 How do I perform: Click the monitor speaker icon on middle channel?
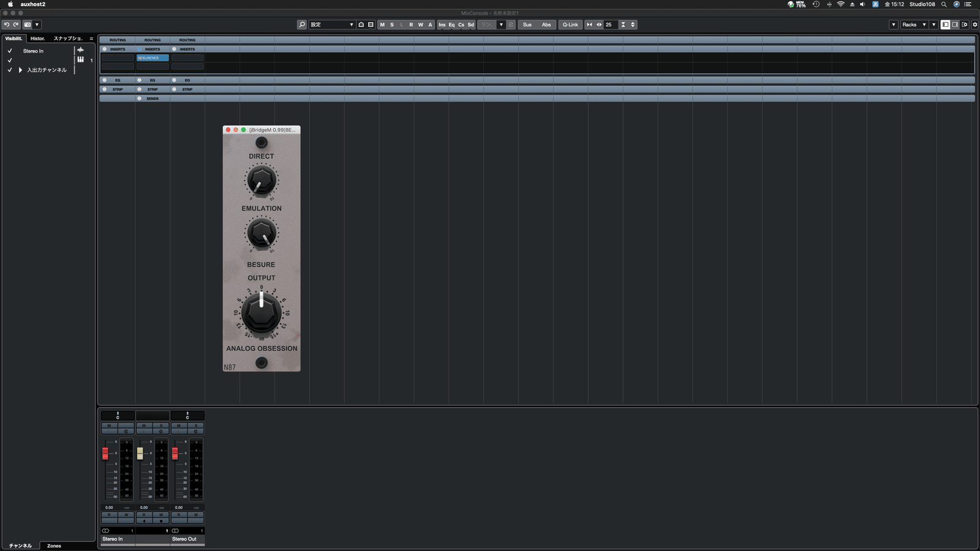click(144, 521)
